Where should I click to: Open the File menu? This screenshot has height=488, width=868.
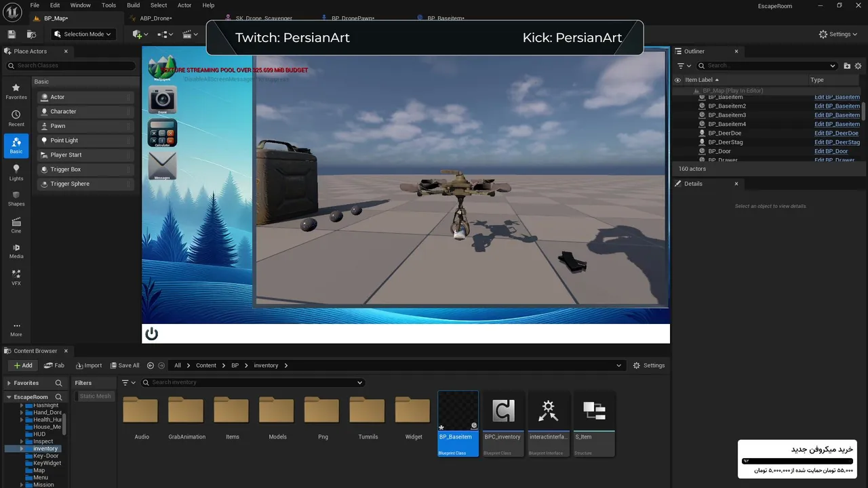pyautogui.click(x=35, y=5)
